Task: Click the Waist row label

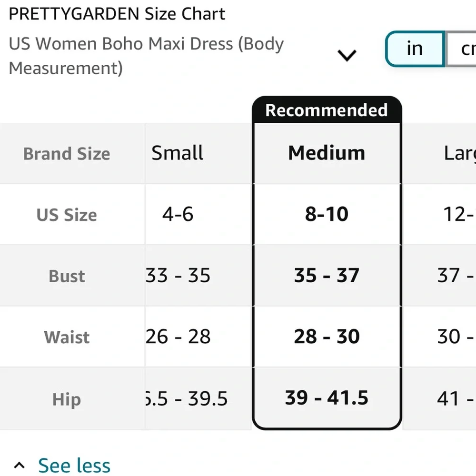Action: click(67, 337)
